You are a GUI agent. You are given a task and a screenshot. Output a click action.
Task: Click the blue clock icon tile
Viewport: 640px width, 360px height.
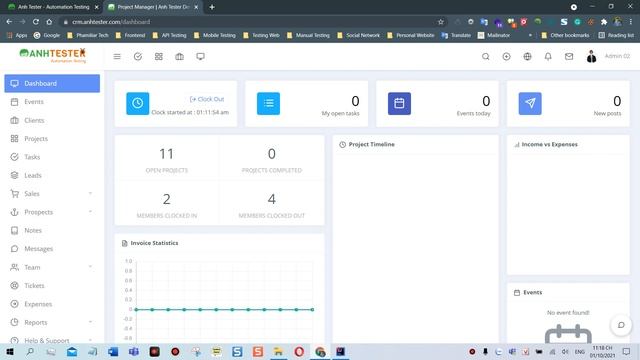coord(138,103)
